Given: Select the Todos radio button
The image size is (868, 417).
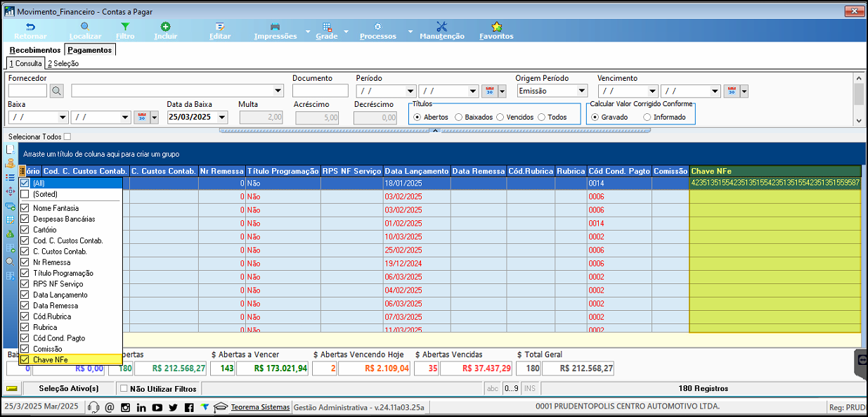Looking at the screenshot, I should [541, 117].
